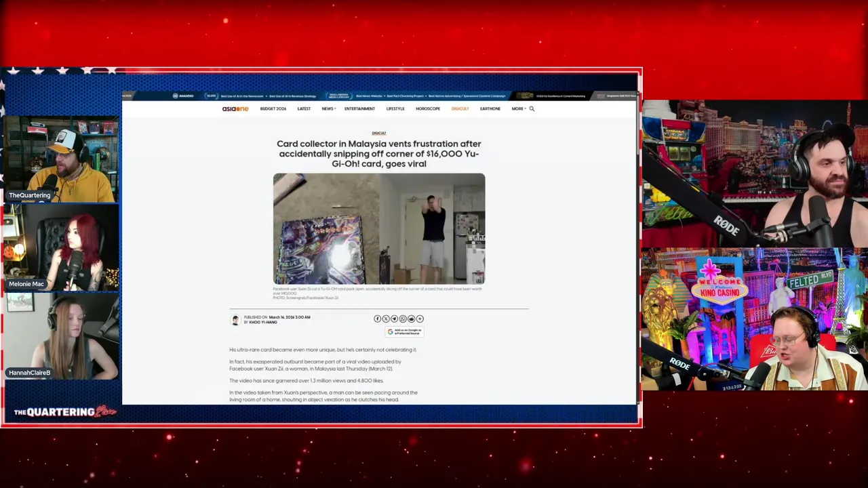Open the EARTHONE menu item
Screen dimensions: 868x488
490,108
